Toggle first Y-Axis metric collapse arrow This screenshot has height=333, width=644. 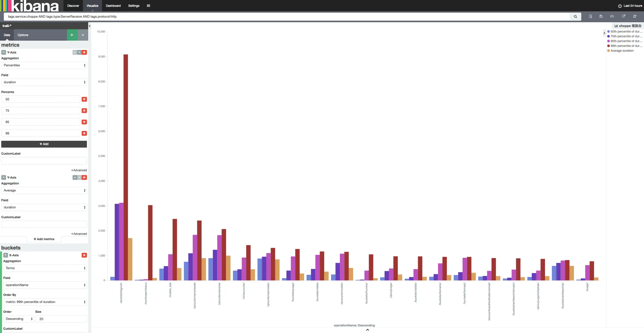coord(4,52)
